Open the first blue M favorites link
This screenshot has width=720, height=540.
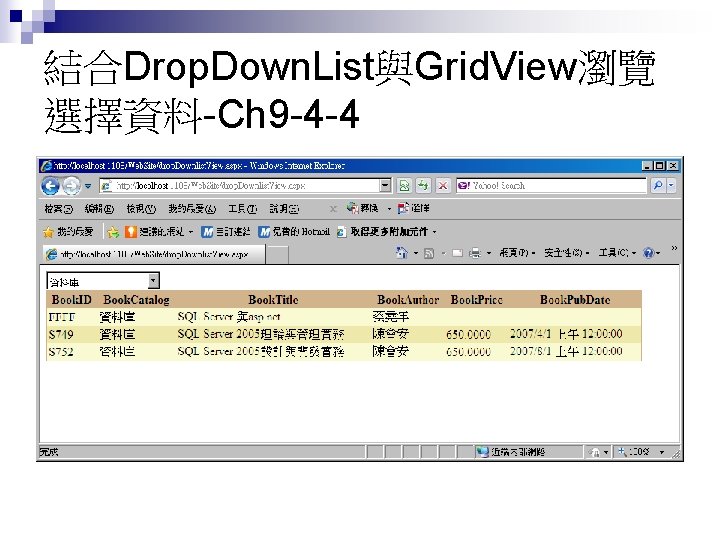point(225,232)
